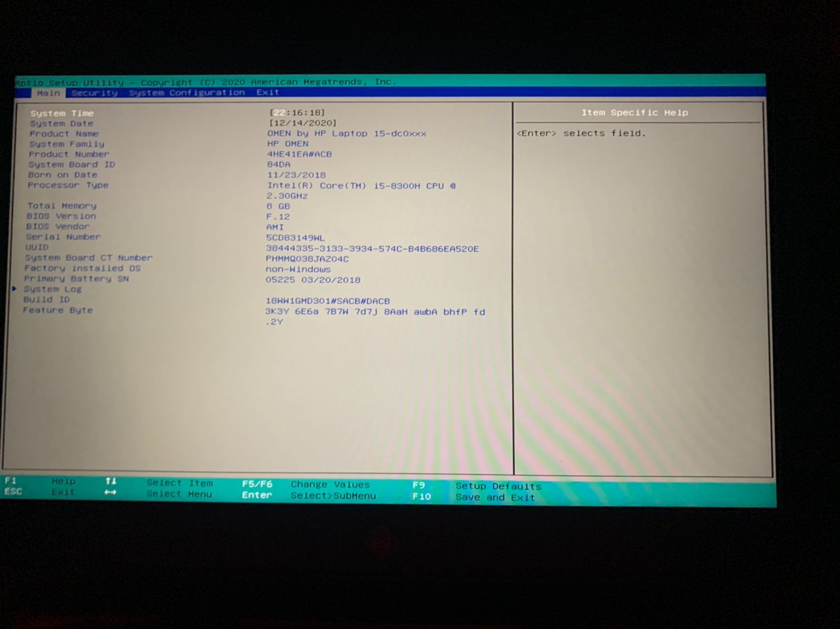This screenshot has height=629, width=840.
Task: Click the Born on Date label
Action: [x=63, y=175]
